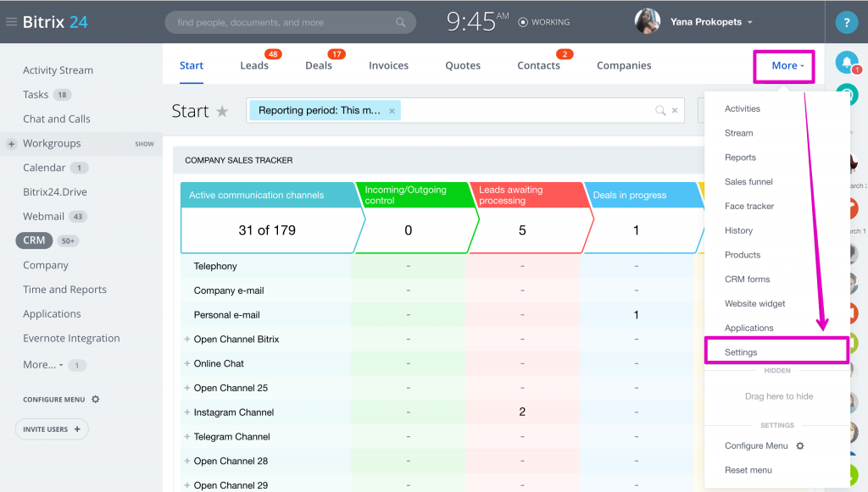Select CRM in the sidebar
The image size is (868, 492).
pyautogui.click(x=34, y=240)
